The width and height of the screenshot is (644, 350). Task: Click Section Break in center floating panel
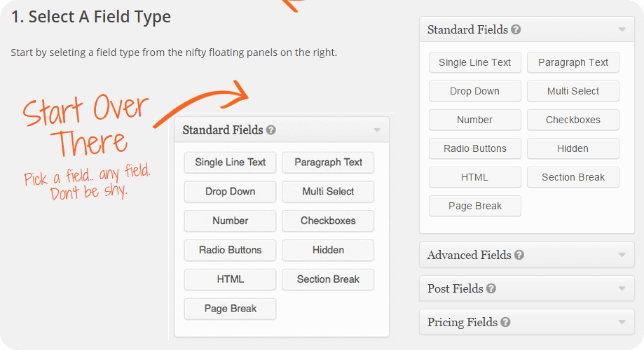coord(328,279)
